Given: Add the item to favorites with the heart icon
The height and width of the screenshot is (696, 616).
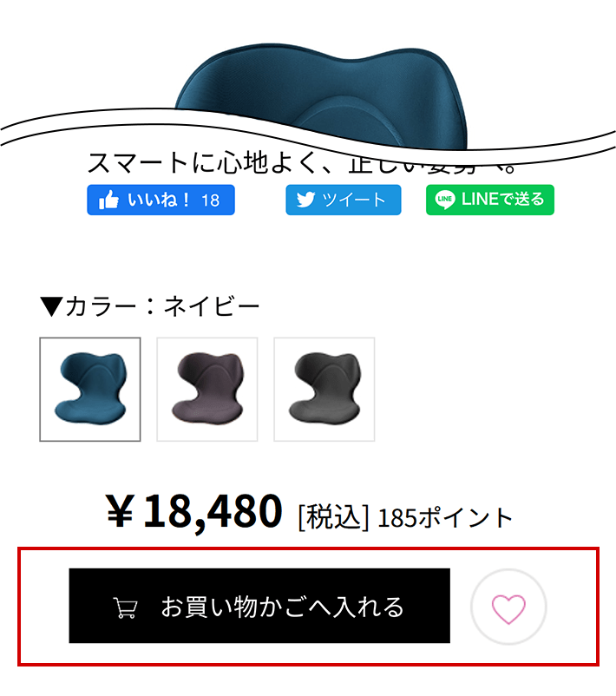Looking at the screenshot, I should (x=508, y=607).
